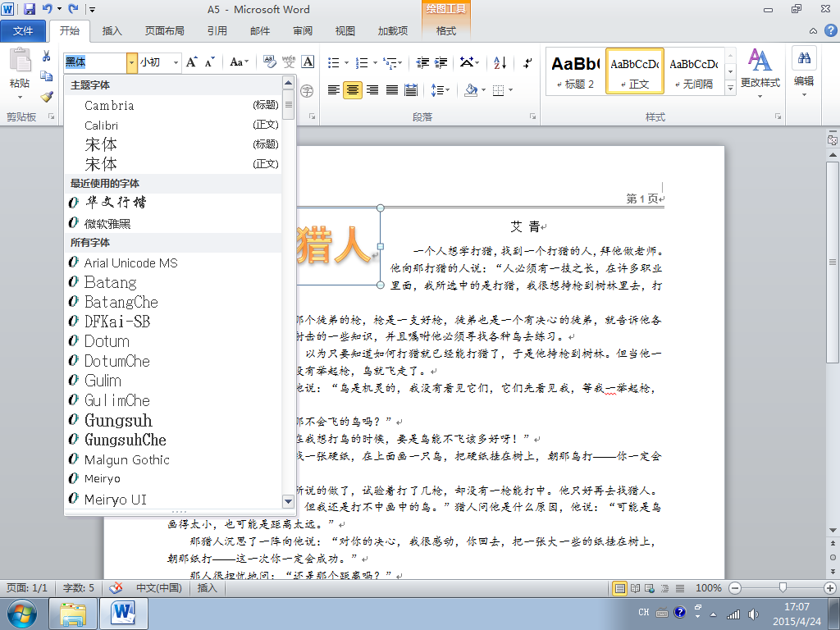Align text left in paragraph group

coord(334,90)
